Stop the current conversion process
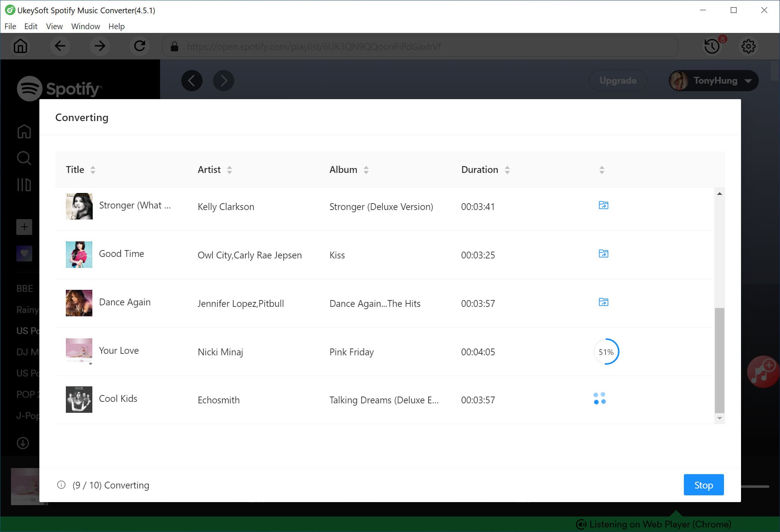 (704, 485)
